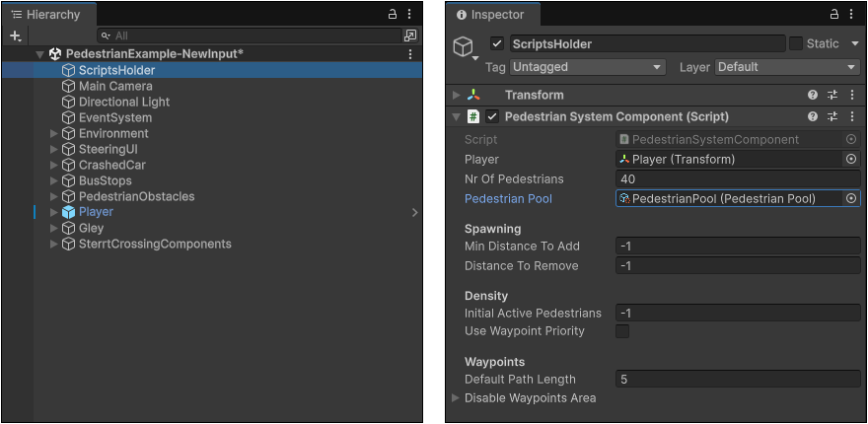The width and height of the screenshot is (868, 424).
Task: Select EventSystem object
Action: tap(115, 118)
